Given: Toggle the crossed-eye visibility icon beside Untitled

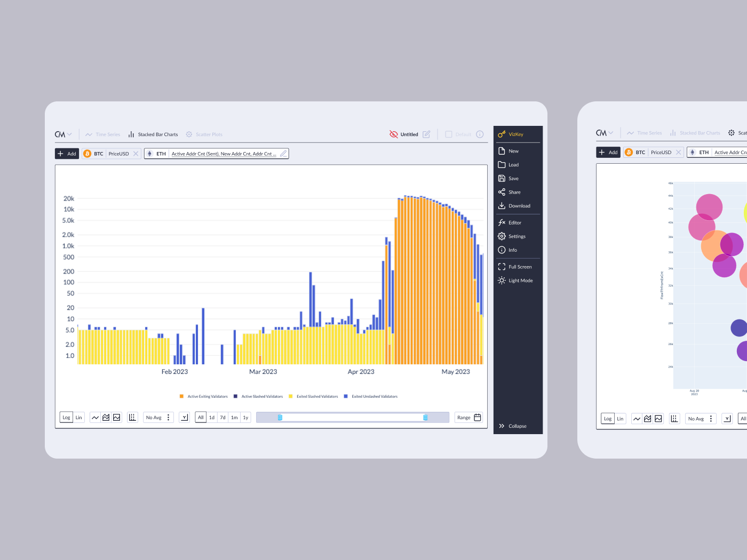Looking at the screenshot, I should tap(394, 134).
